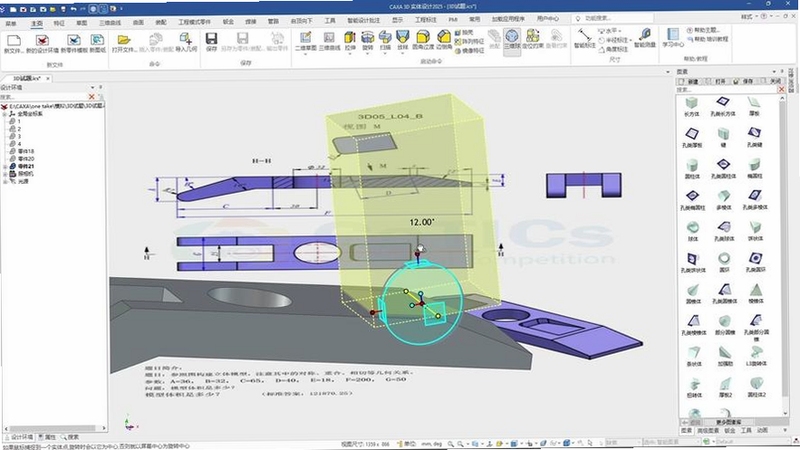Switch to the Sketch (草图) ribbon tab
800x450 pixels.
click(x=82, y=23)
